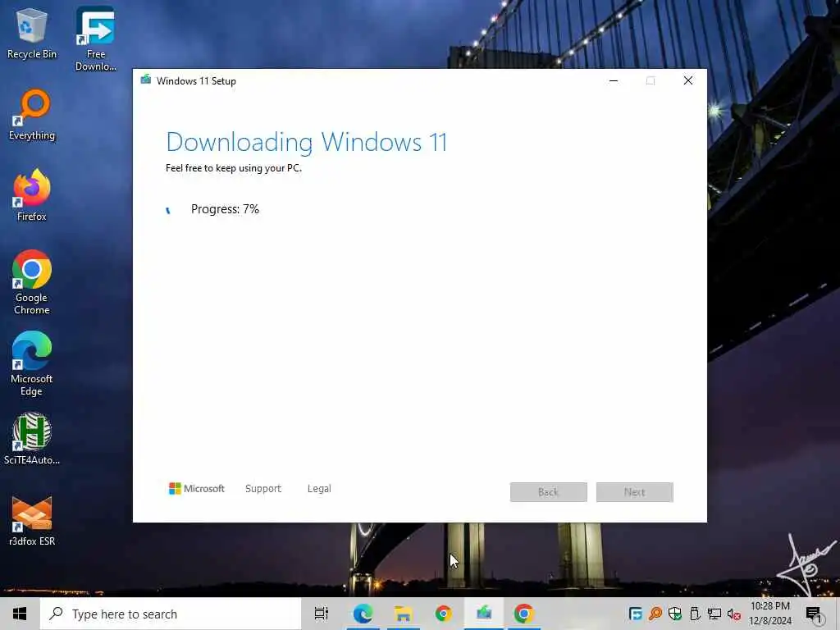Open Windows Security tray icon
The width and height of the screenshot is (840, 630).
pos(675,614)
